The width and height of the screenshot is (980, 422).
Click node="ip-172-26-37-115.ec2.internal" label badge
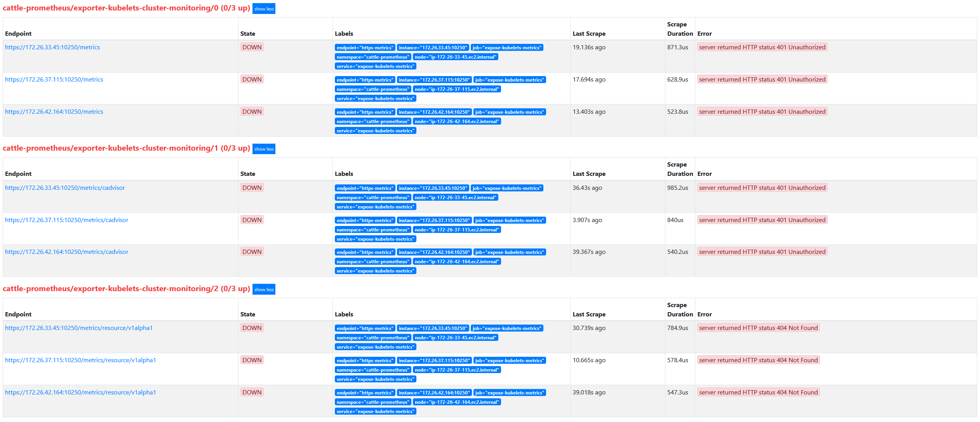[x=457, y=89]
